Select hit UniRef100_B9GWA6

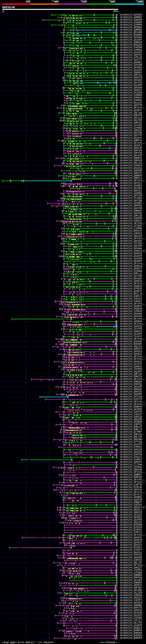tap(131, 35)
